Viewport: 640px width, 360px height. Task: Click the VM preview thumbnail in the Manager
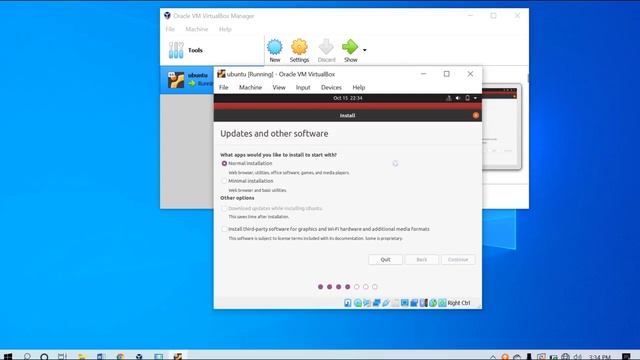(x=501, y=127)
